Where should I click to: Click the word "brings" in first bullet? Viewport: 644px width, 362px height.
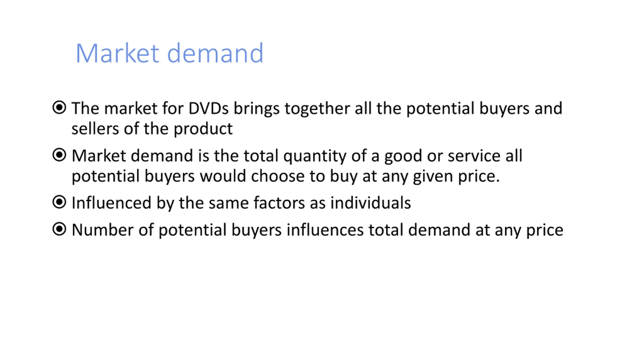click(256, 108)
